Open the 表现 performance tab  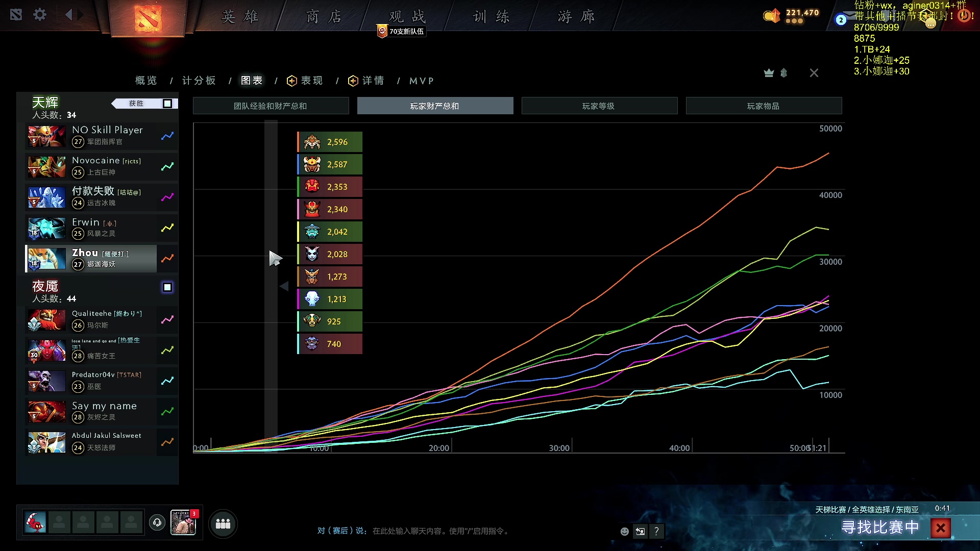pyautogui.click(x=305, y=81)
